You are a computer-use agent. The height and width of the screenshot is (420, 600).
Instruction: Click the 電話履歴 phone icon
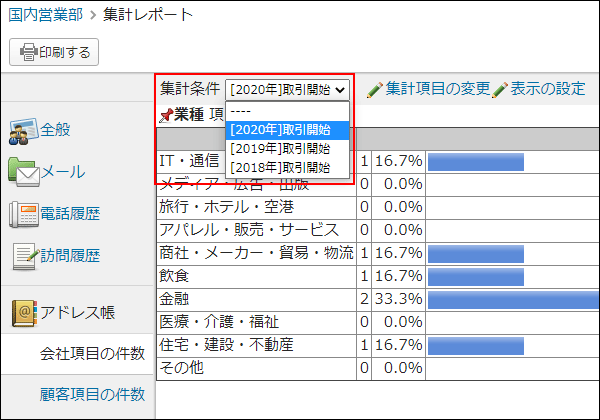22,214
